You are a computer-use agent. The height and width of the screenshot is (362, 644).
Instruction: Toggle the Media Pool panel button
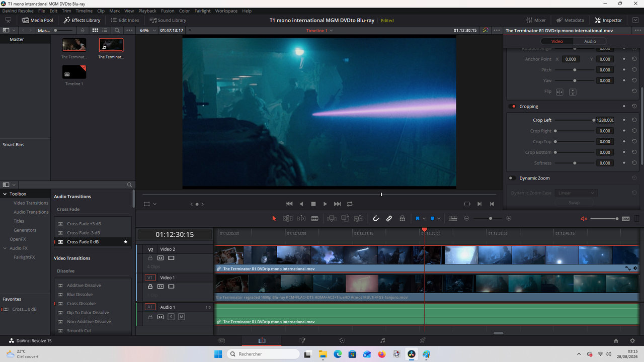pyautogui.click(x=37, y=20)
